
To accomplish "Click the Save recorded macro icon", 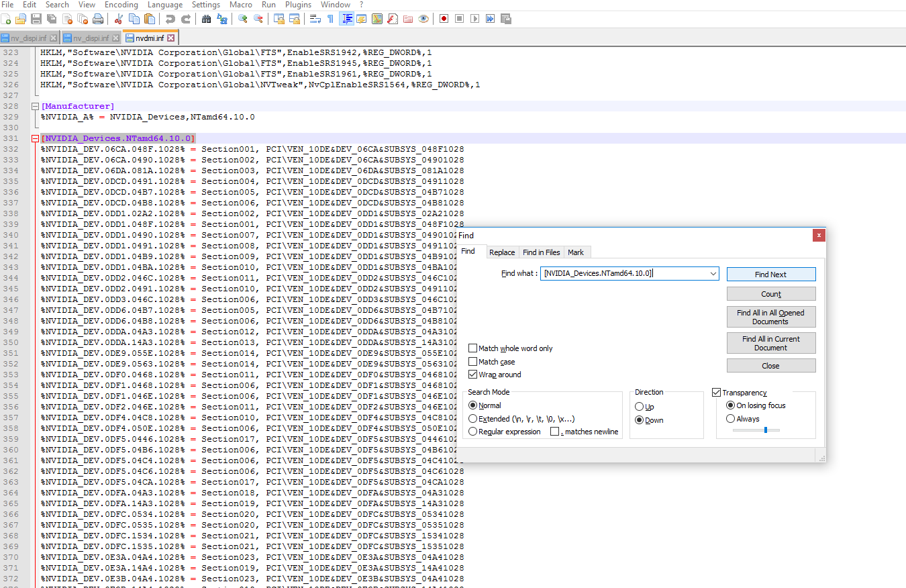I will (506, 19).
